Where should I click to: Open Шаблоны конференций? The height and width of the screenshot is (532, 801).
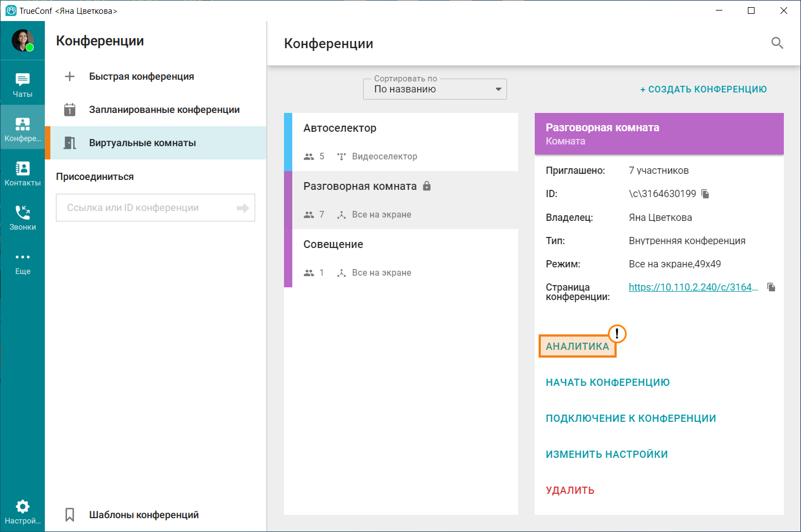pyautogui.click(x=156, y=515)
